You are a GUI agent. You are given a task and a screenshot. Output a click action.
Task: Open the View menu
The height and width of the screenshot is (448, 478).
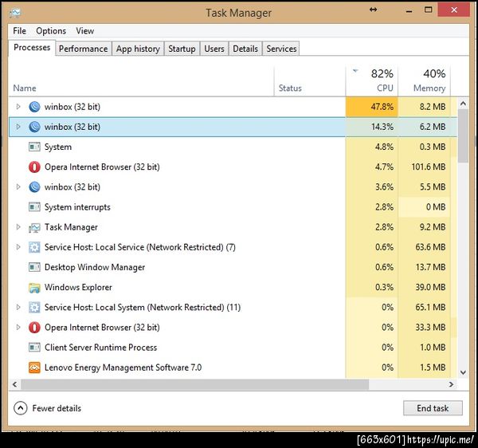85,31
